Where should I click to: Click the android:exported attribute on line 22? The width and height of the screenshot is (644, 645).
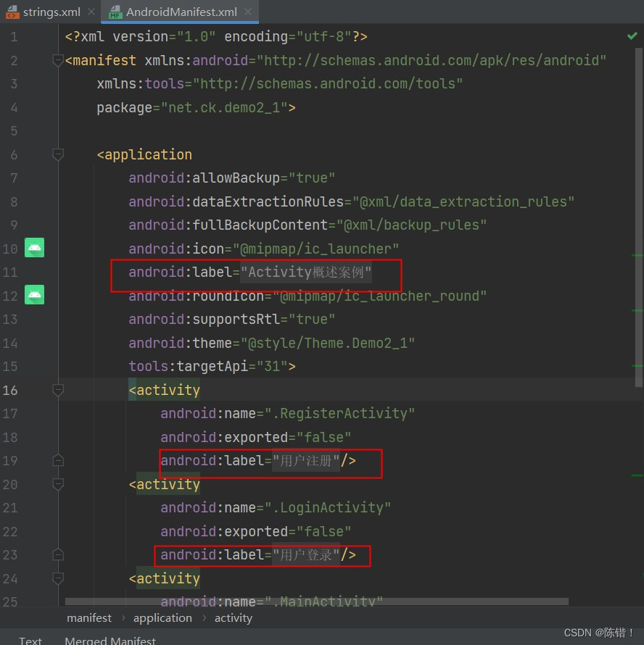[256, 531]
